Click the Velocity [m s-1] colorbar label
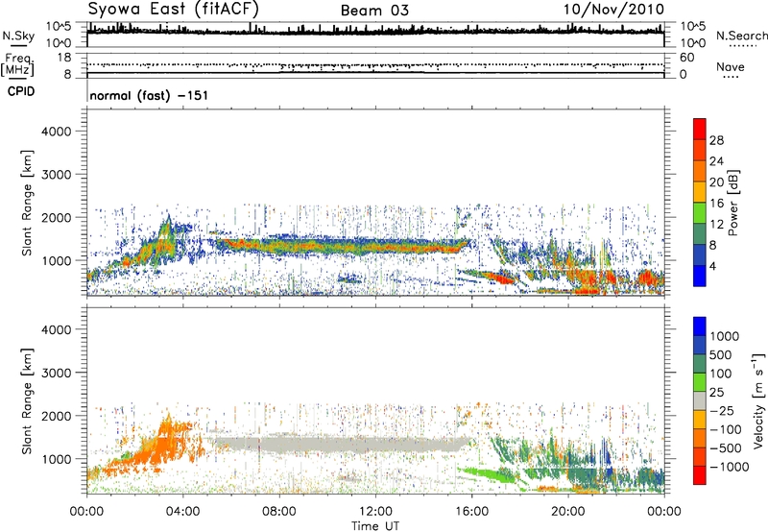Screen dimensions: 768x532 [758, 400]
